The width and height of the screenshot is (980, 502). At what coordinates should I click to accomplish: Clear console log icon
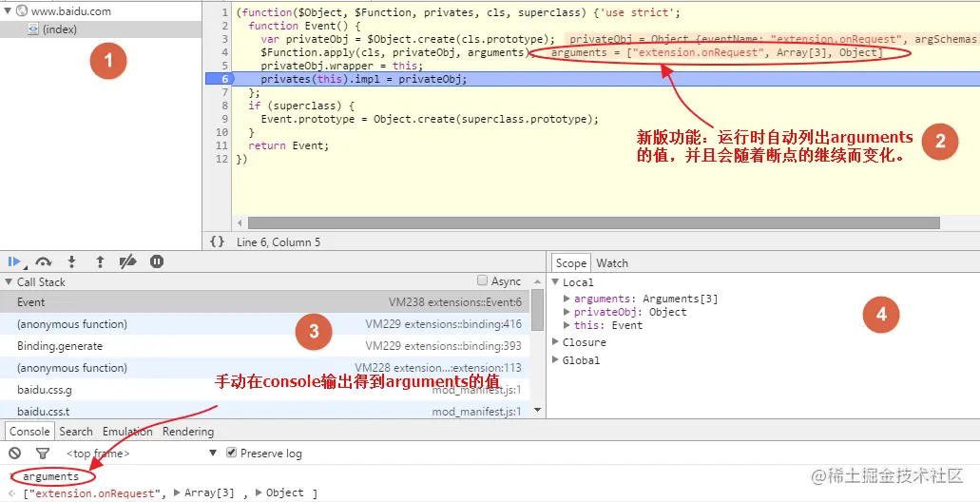[15, 454]
